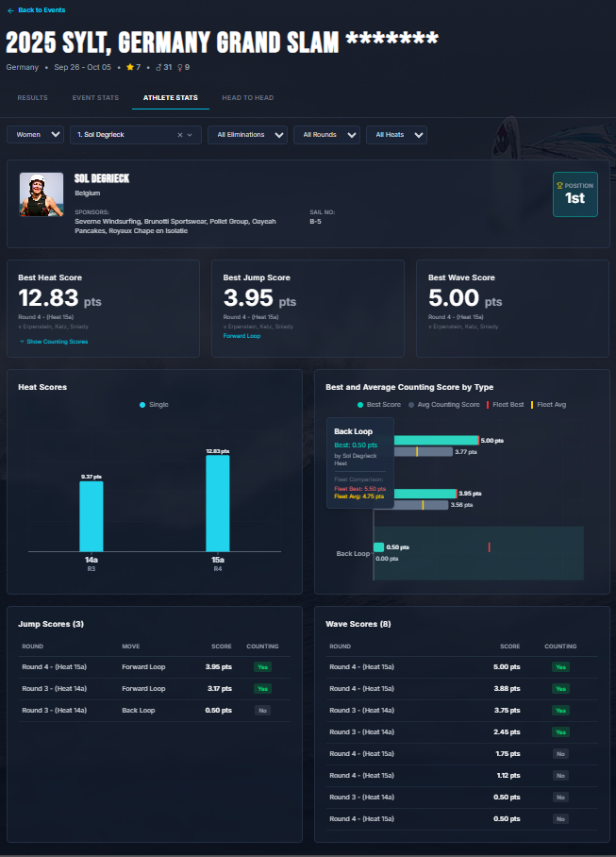Toggle the Avg Counting Score legend item

click(x=444, y=405)
